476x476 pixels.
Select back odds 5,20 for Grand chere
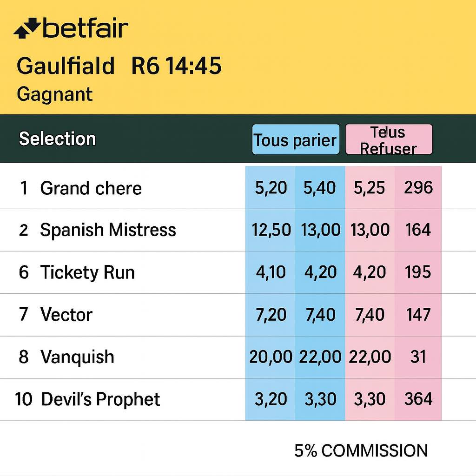(271, 188)
